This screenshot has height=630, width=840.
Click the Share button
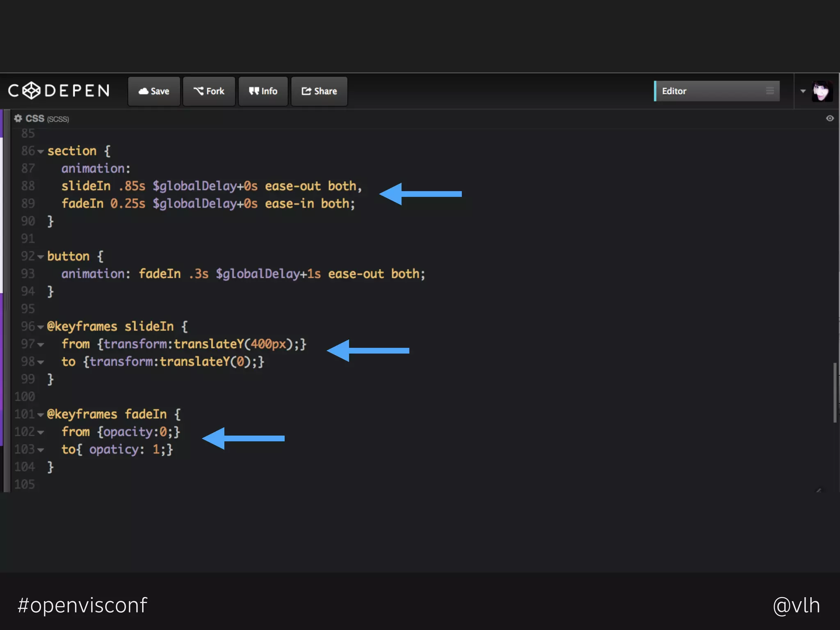pyautogui.click(x=319, y=91)
